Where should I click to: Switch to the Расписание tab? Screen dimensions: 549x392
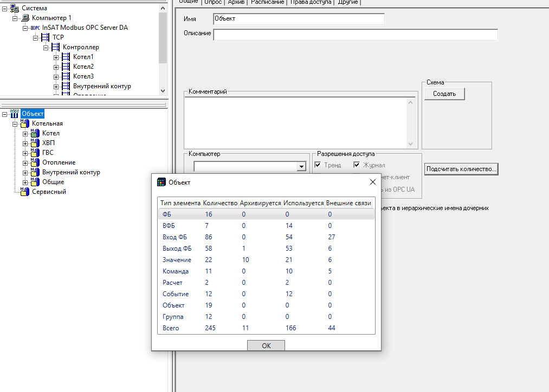click(x=268, y=2)
